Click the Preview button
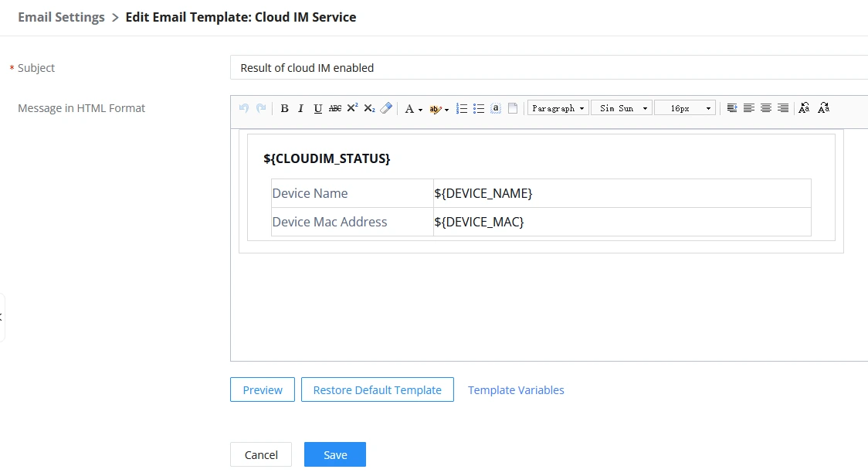Image resolution: width=868 pixels, height=476 pixels. point(263,389)
